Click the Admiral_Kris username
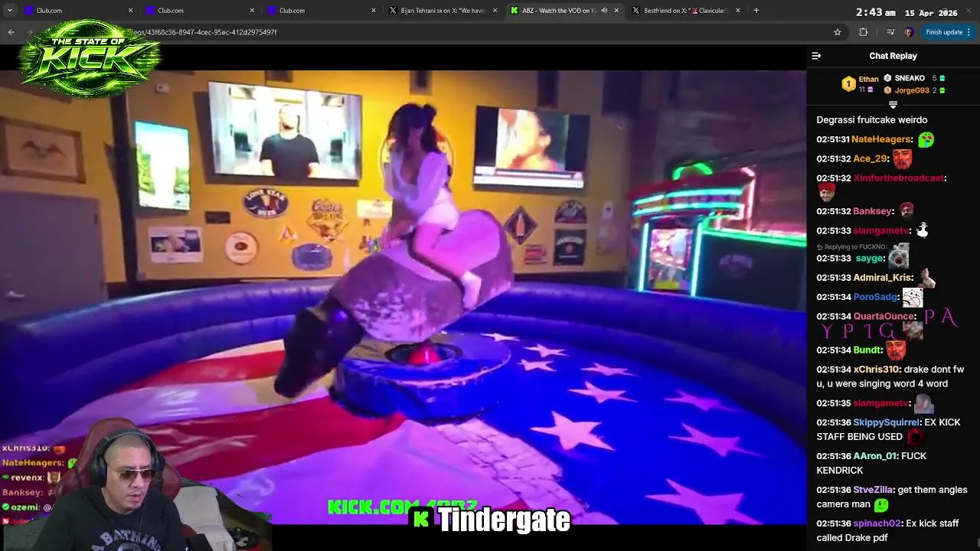This screenshot has height=551, width=980. [x=883, y=278]
